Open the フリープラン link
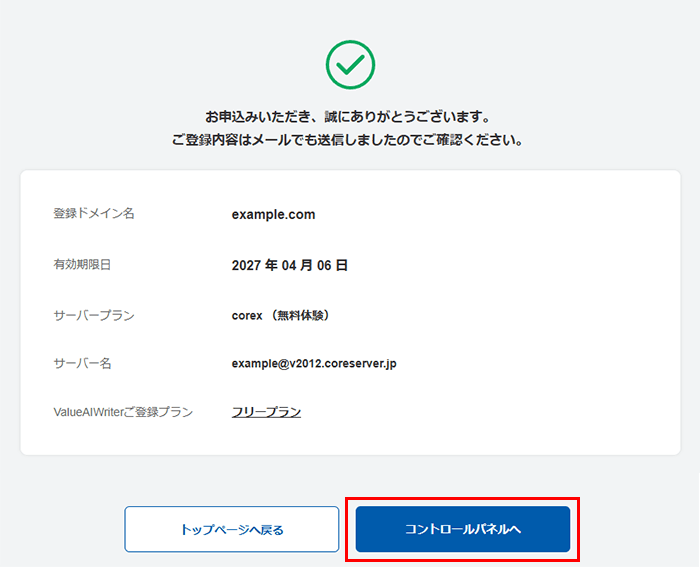 coord(266,411)
